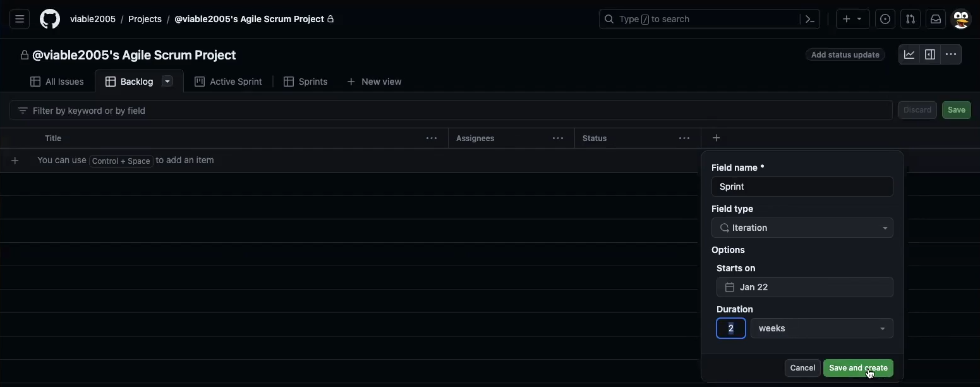The image size is (980, 387).
Task: Open the weeks duration unit dropdown
Action: pos(821,328)
